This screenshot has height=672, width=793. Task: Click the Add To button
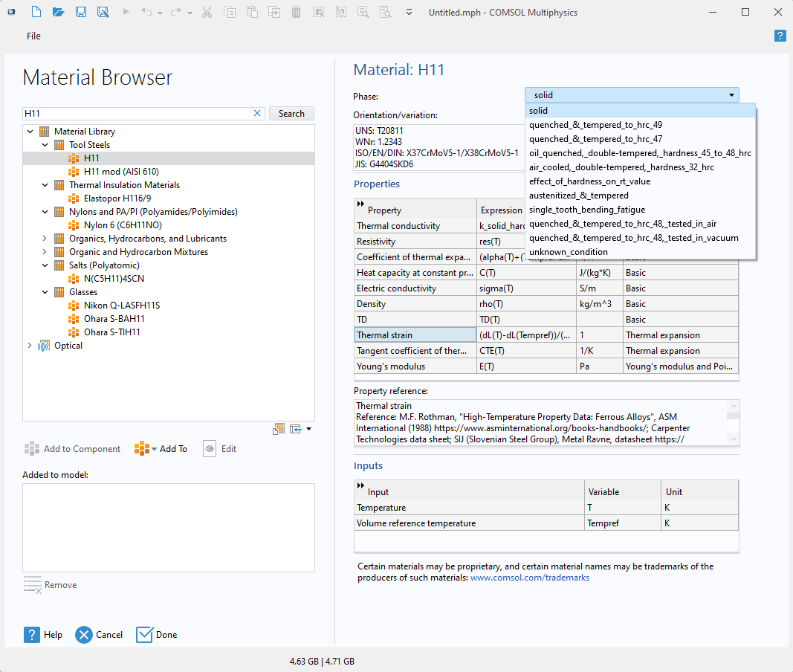[173, 449]
